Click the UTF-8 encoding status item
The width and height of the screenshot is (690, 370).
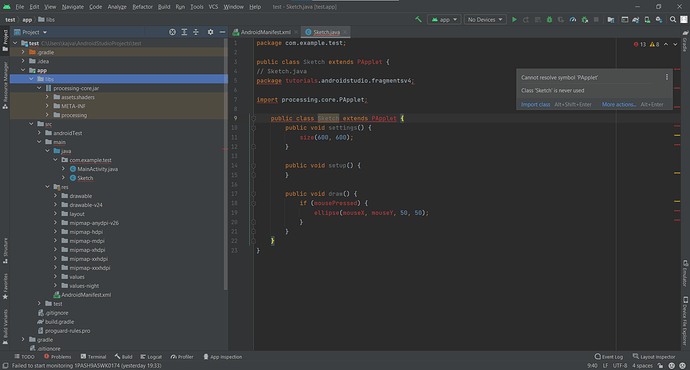[620, 366]
